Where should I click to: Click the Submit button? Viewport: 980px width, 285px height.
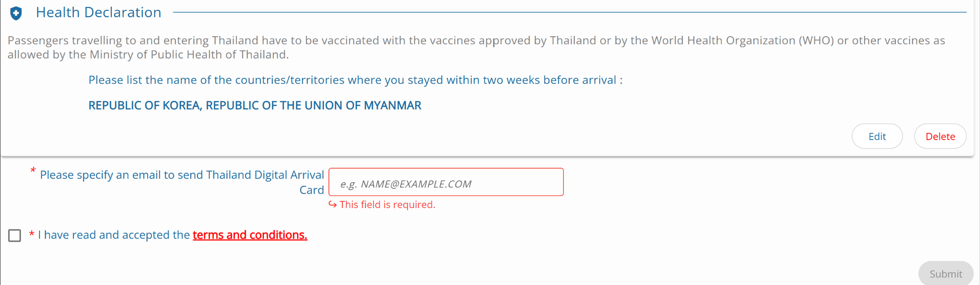946,274
